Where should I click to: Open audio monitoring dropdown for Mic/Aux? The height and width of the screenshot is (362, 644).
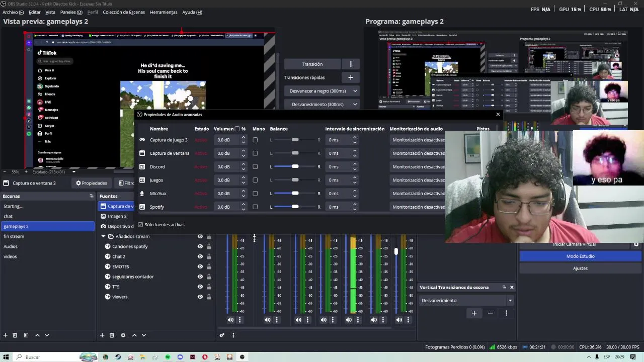click(418, 193)
